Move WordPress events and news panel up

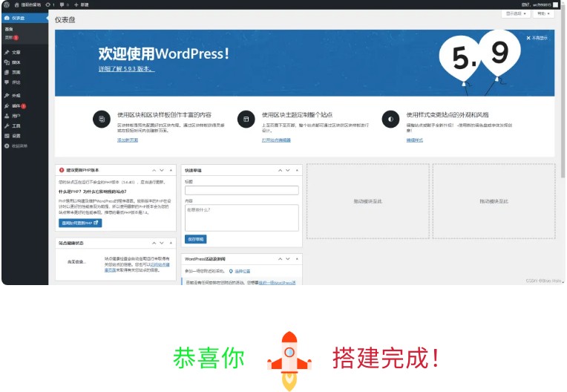tap(281, 259)
